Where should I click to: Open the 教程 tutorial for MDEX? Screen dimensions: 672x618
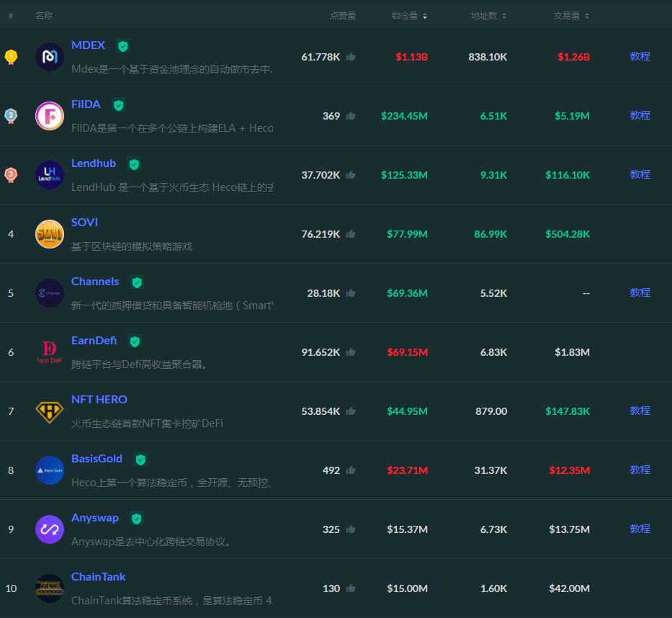pos(640,56)
